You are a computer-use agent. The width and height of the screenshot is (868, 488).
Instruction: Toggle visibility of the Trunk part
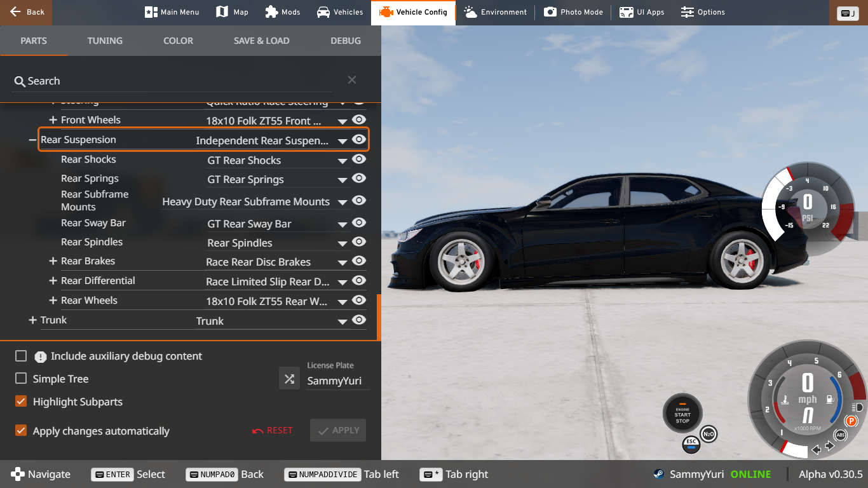point(359,320)
